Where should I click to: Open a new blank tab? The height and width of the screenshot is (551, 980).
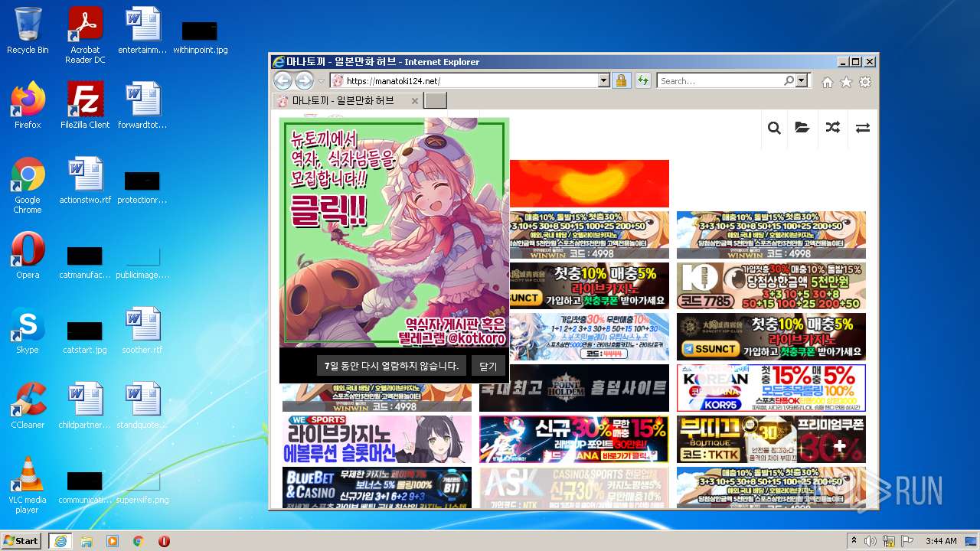435,101
